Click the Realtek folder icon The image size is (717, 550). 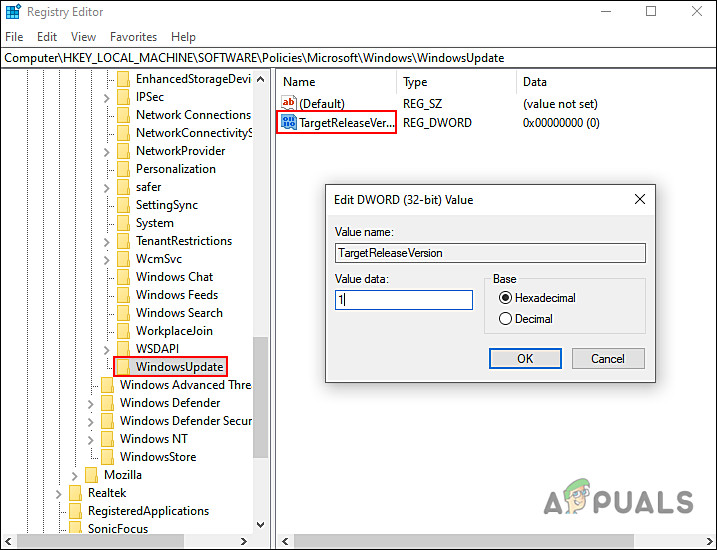(x=75, y=493)
